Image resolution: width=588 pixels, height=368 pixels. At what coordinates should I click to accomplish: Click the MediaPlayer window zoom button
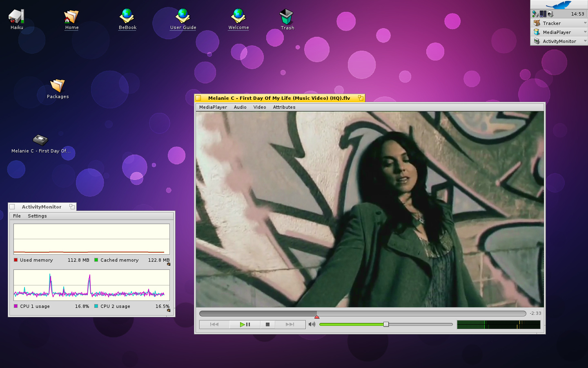(x=361, y=98)
